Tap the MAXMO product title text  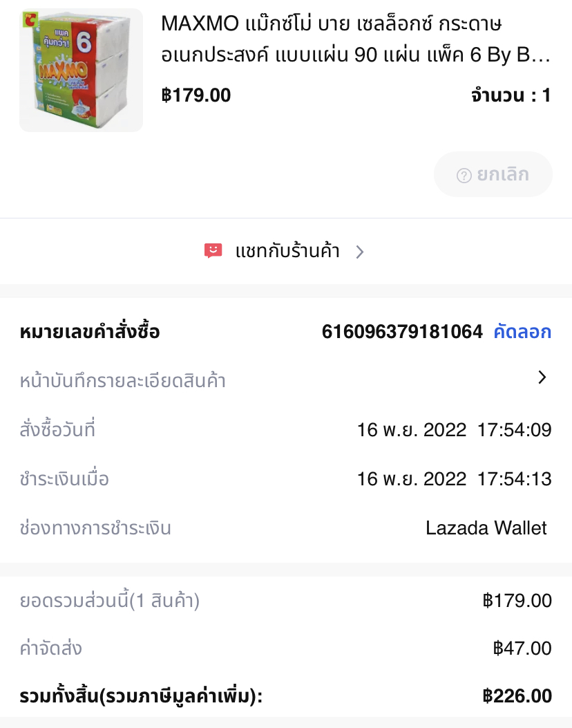pos(355,39)
